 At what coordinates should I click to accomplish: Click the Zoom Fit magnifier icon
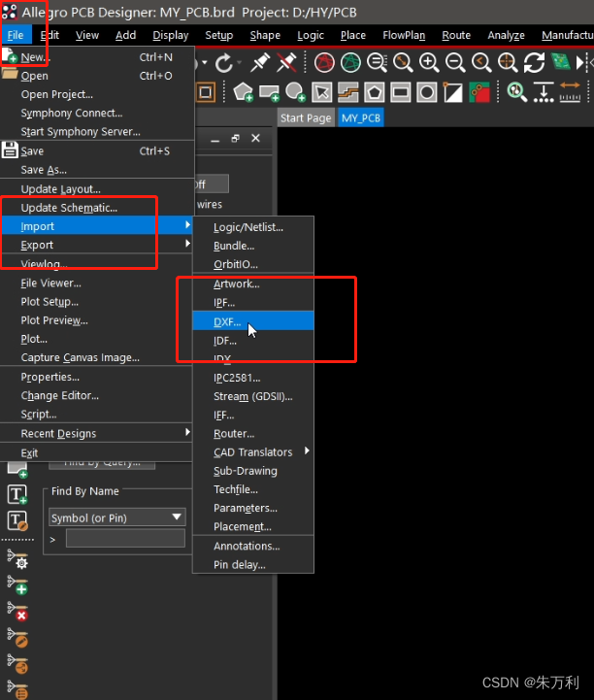403,62
